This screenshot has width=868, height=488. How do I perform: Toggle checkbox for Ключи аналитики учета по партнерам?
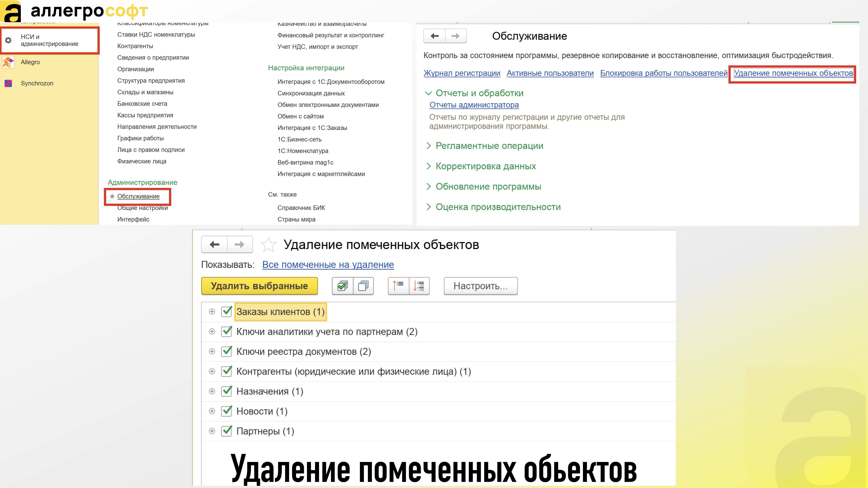226,331
